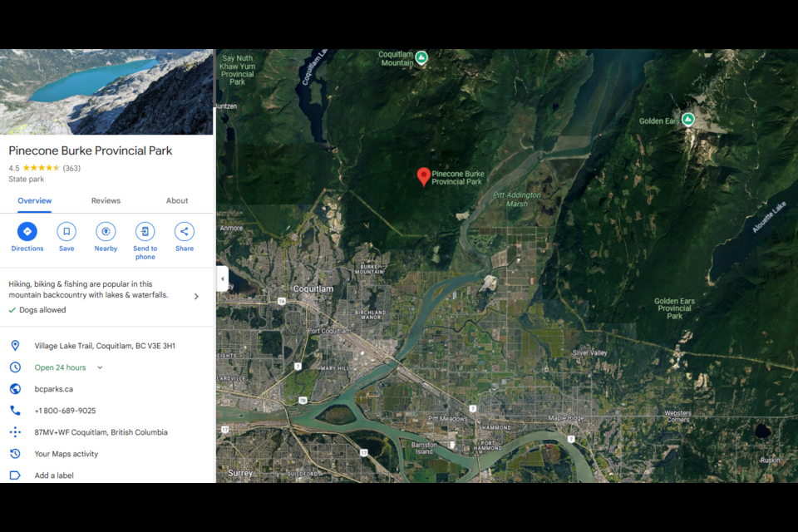Image resolution: width=798 pixels, height=532 pixels.
Task: Save Pinecone Burke Provincial Park
Action: coord(66,232)
